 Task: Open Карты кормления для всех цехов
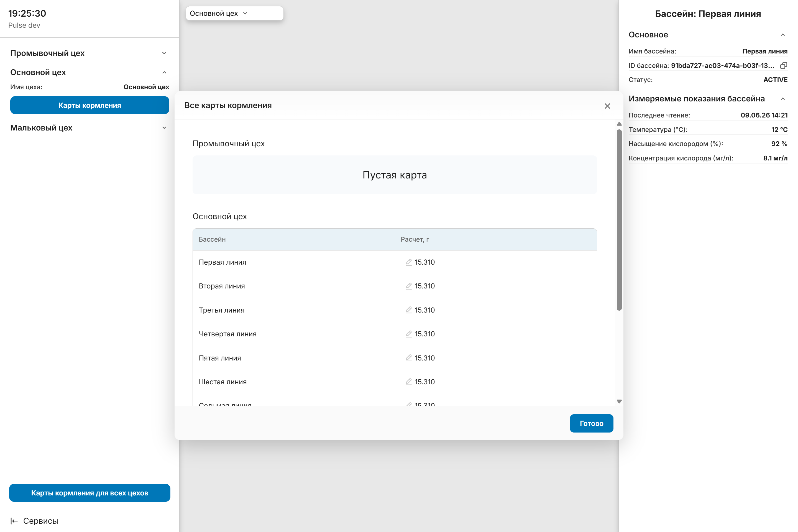(89, 493)
